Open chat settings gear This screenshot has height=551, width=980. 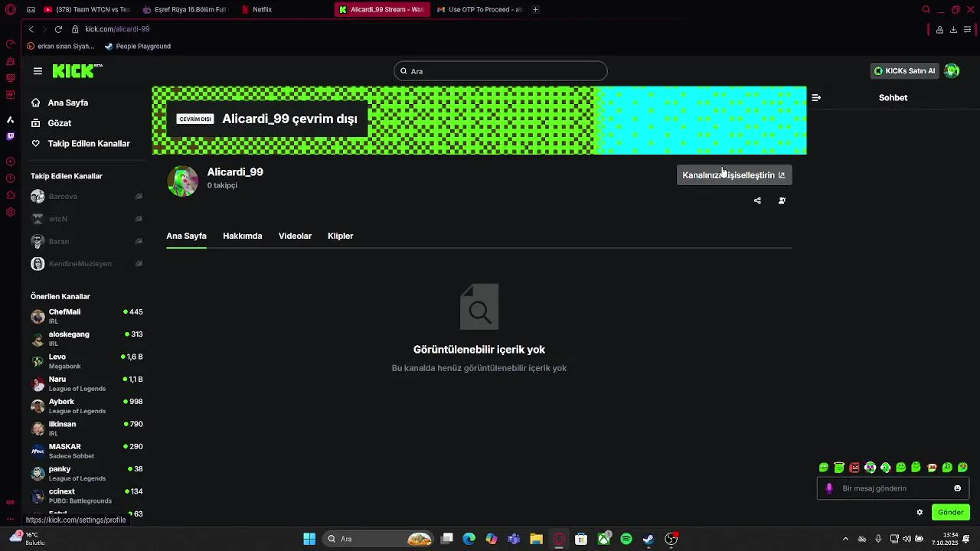[x=920, y=513]
